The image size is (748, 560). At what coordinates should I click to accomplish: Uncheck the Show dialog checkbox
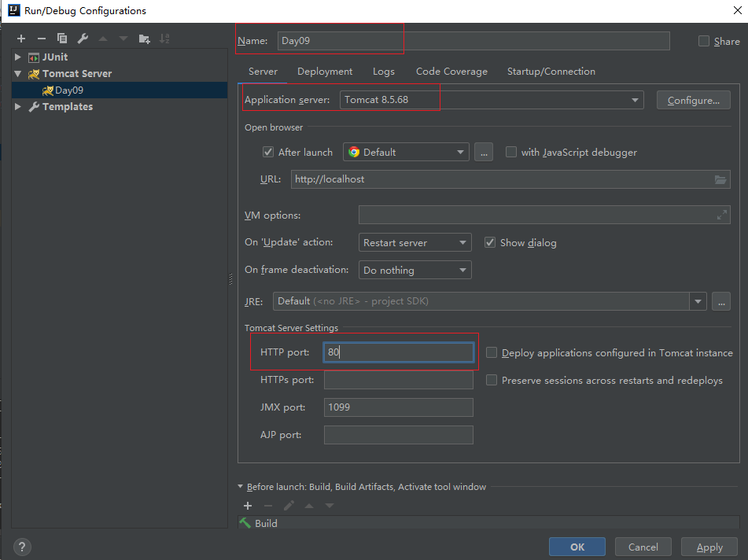pos(490,242)
